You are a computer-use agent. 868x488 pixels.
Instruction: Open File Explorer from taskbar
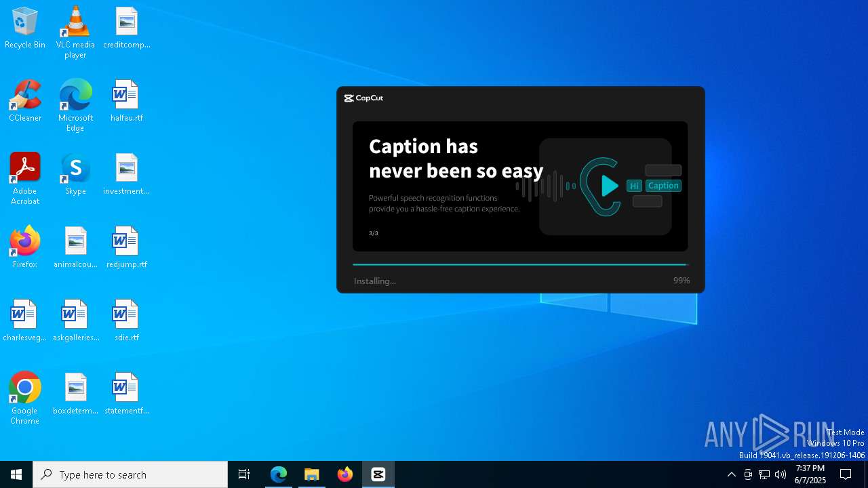click(312, 474)
